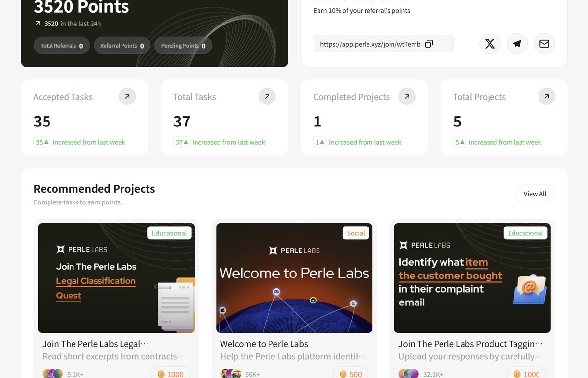Click the 1000 points badge on Legal card
The height and width of the screenshot is (378, 588).
pyautogui.click(x=170, y=374)
